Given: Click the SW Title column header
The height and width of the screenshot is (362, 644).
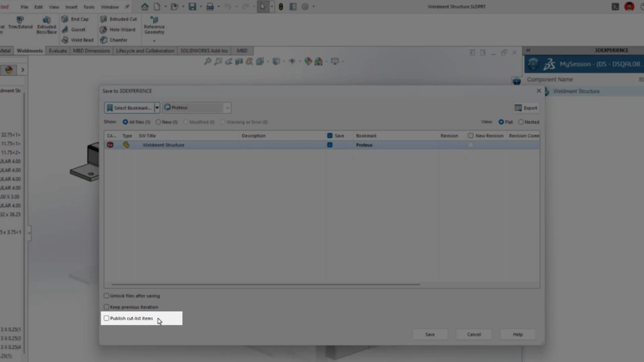Looking at the screenshot, I should pos(147,135).
